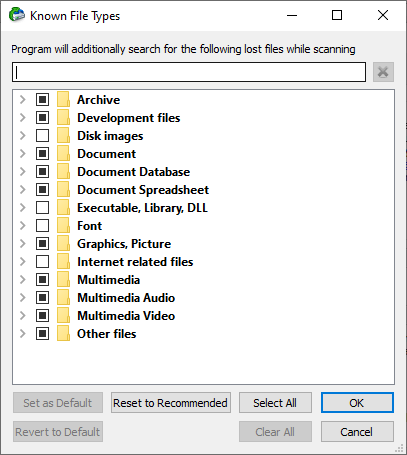Select the Document tree item

(107, 154)
